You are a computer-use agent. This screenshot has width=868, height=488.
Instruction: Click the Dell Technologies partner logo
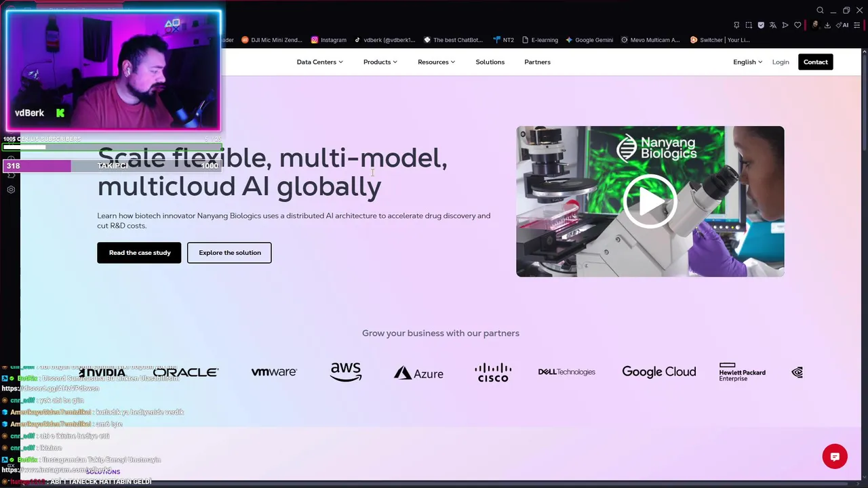point(566,372)
